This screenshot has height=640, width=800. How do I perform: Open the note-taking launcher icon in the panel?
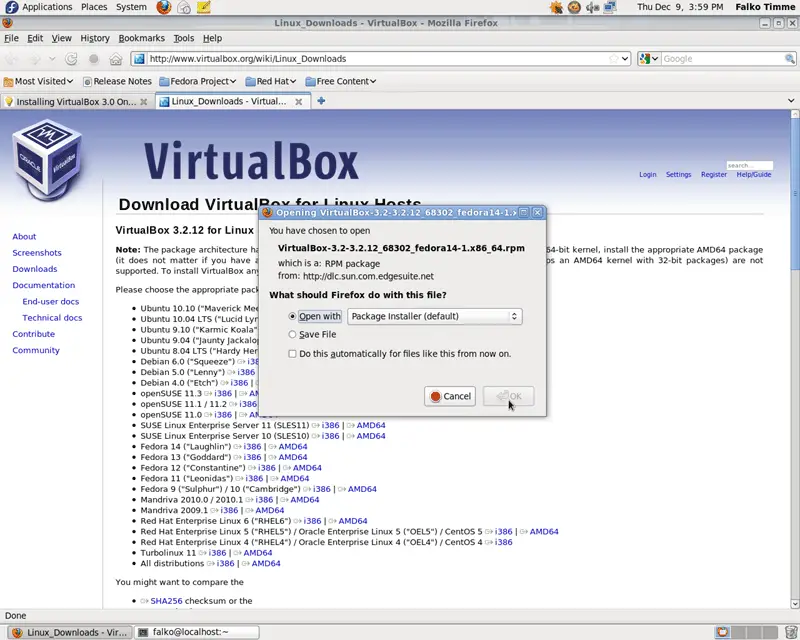(204, 7)
